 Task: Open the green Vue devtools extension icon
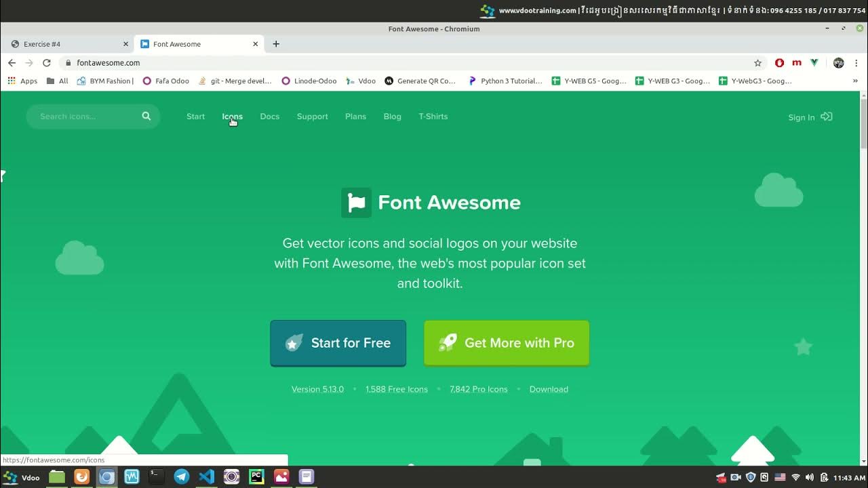tap(814, 62)
